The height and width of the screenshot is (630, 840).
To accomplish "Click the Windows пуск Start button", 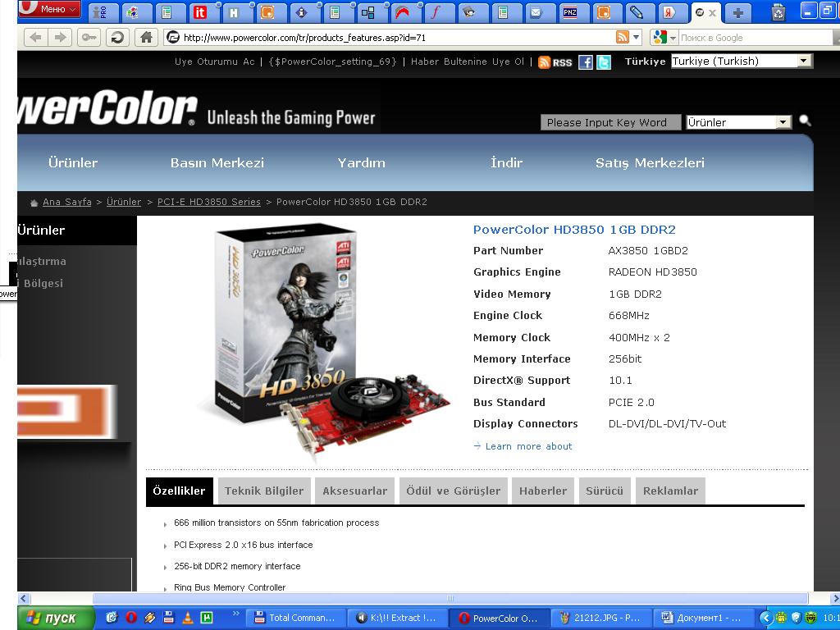I will (x=56, y=618).
